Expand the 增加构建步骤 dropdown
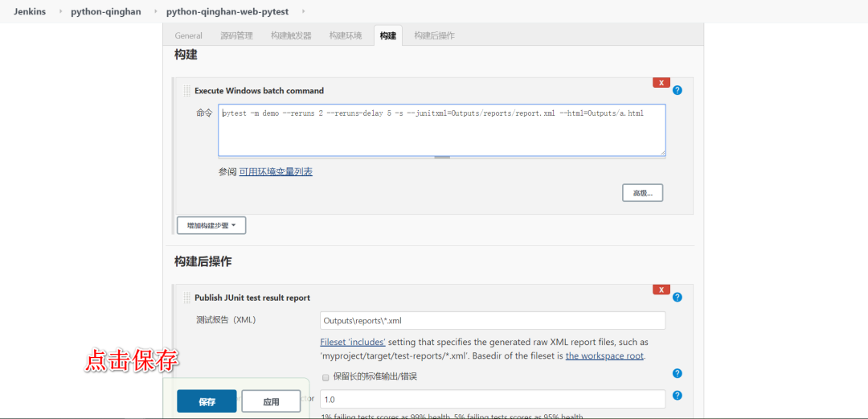 tap(211, 225)
